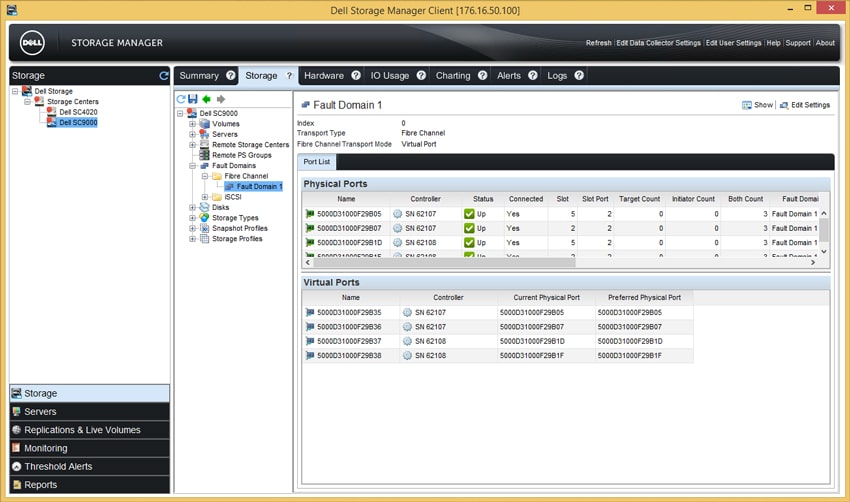
Task: Click the Physical Ports scroll right arrow
Action: pyautogui.click(x=813, y=262)
